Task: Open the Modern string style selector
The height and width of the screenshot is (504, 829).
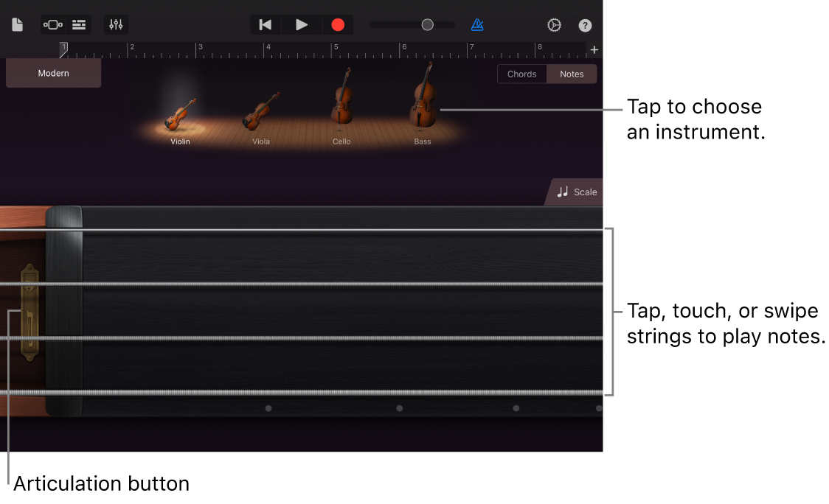Action: 52,73
